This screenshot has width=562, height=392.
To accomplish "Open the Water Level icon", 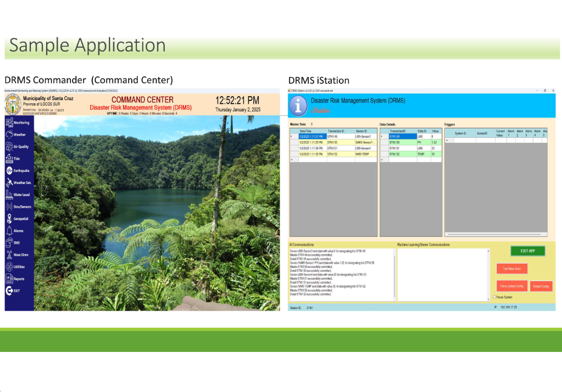I will (9, 194).
